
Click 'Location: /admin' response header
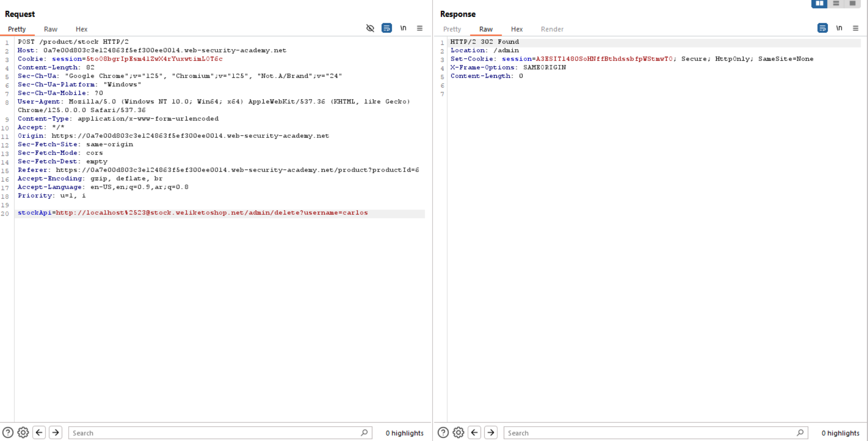485,50
